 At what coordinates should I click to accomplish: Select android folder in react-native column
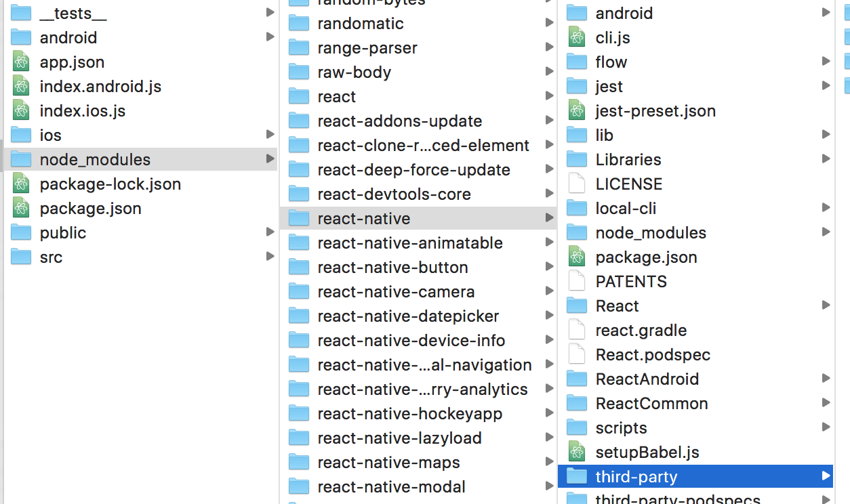tap(696, 14)
